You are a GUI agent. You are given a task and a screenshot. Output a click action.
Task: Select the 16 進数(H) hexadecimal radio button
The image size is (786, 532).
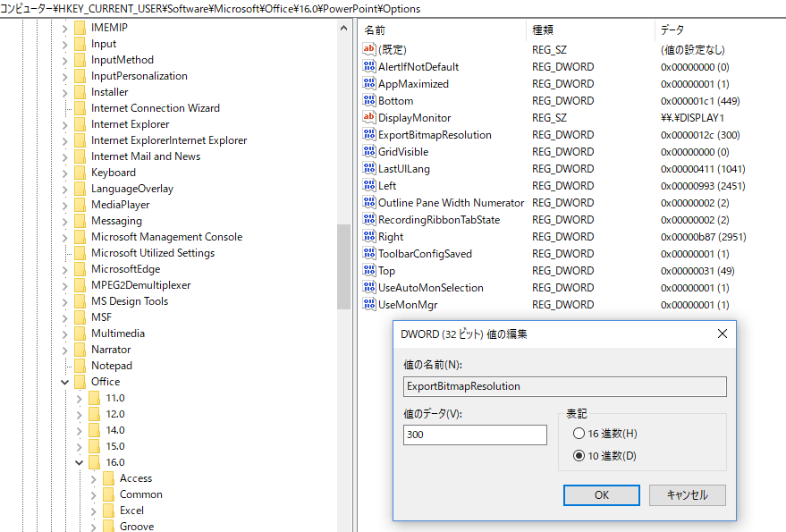(579, 434)
